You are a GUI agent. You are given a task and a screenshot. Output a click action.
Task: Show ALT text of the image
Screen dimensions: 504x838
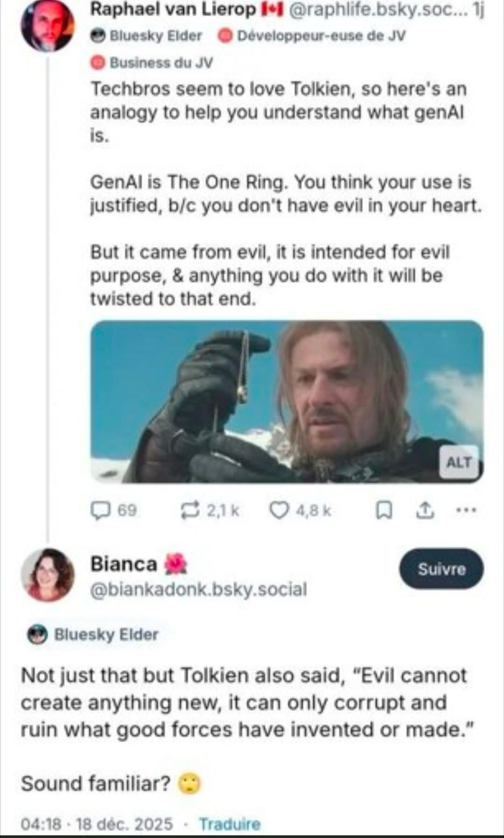click(x=459, y=462)
